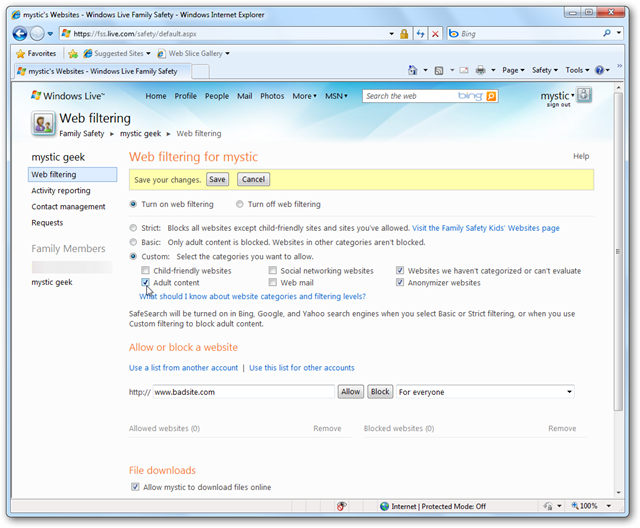The image size is (640, 528).
Task: Click the security padlock icon in address bar
Action: click(404, 34)
